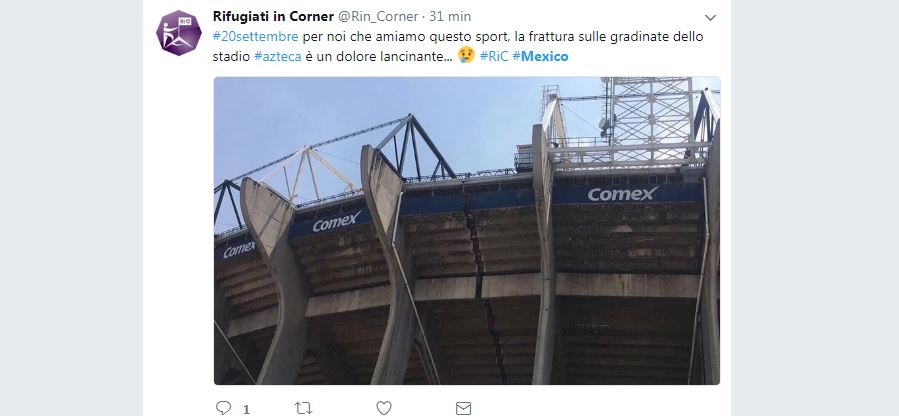The image size is (899, 416).
Task: Open the tweet options chevron menu
Action: coord(711,18)
